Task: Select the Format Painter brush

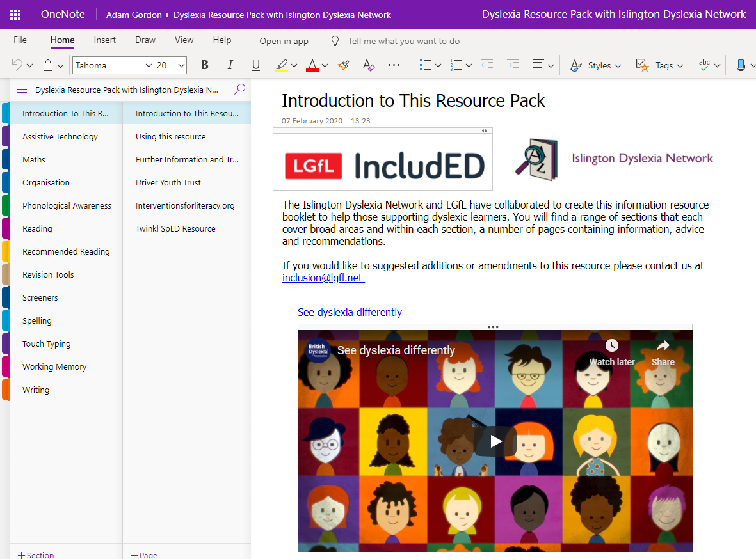Action: click(343, 65)
